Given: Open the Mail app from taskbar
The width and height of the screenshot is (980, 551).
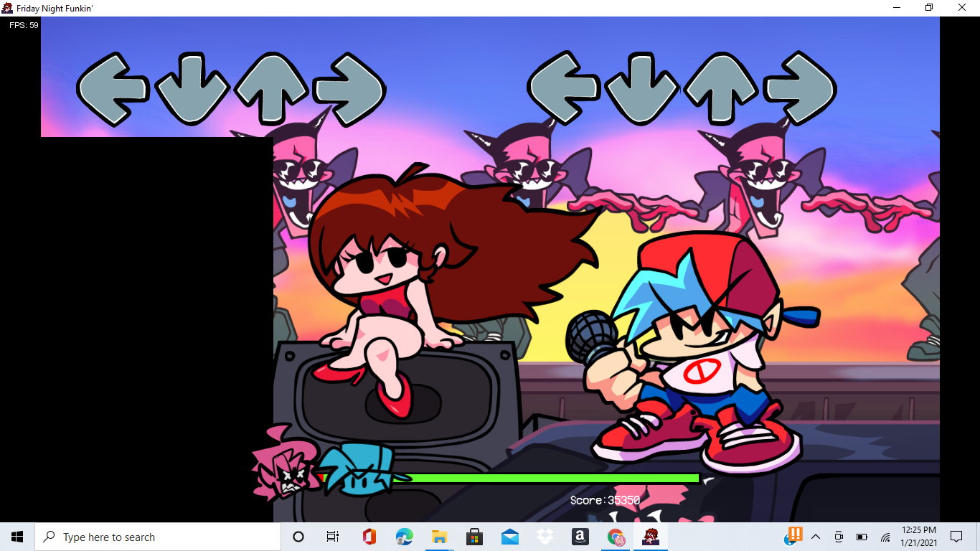Looking at the screenshot, I should pyautogui.click(x=510, y=537).
